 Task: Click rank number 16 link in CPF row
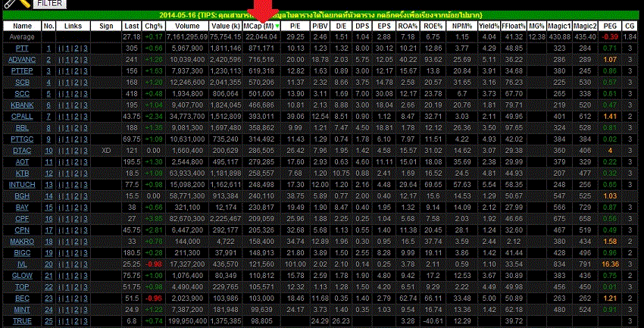49,219
